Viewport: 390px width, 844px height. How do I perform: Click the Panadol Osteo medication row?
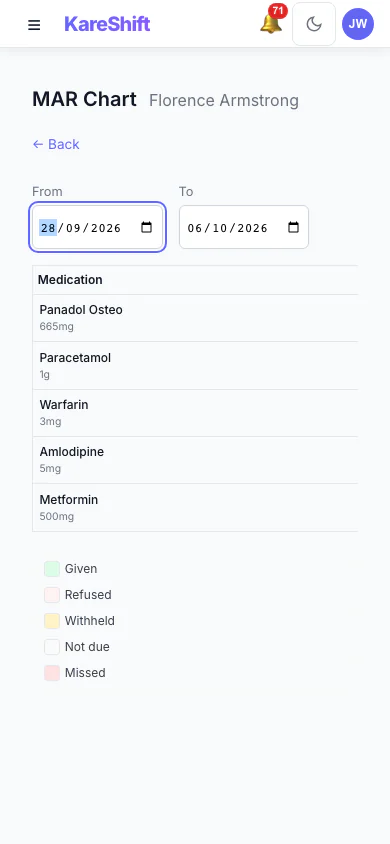pyautogui.click(x=195, y=318)
